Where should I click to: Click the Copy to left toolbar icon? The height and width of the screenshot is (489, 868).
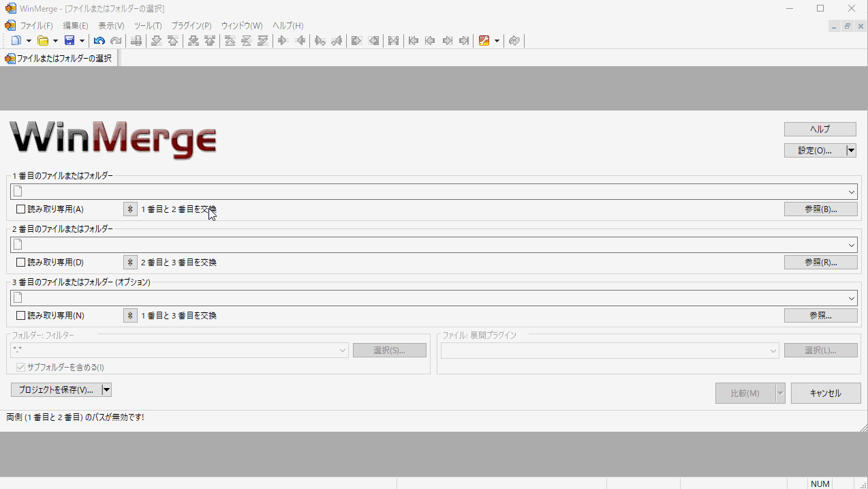[300, 41]
